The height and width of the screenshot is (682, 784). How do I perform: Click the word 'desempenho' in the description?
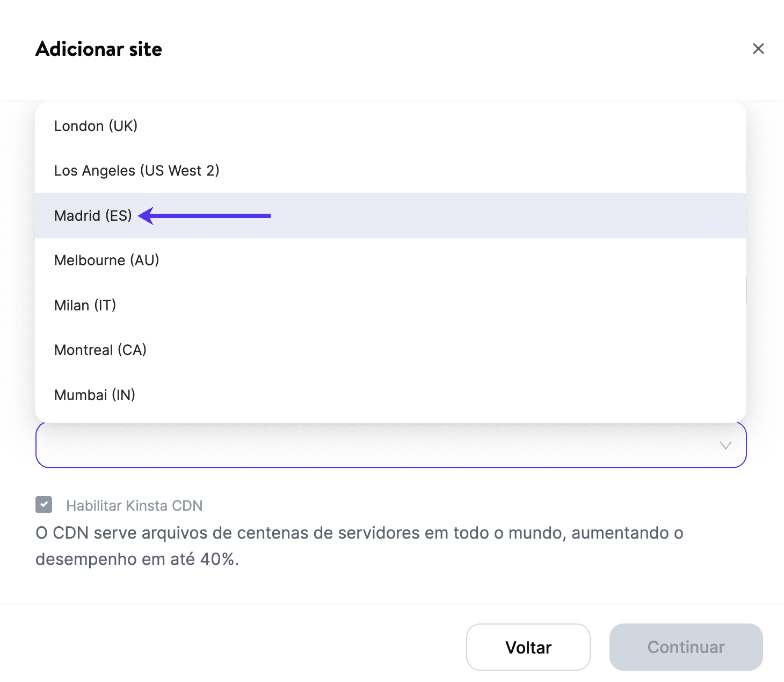[86, 560]
